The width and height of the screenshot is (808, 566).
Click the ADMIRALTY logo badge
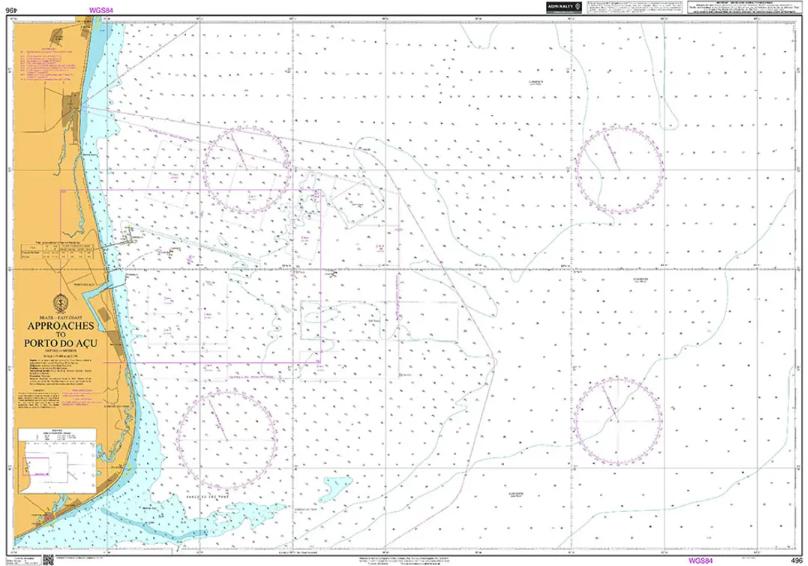pyautogui.click(x=564, y=7)
